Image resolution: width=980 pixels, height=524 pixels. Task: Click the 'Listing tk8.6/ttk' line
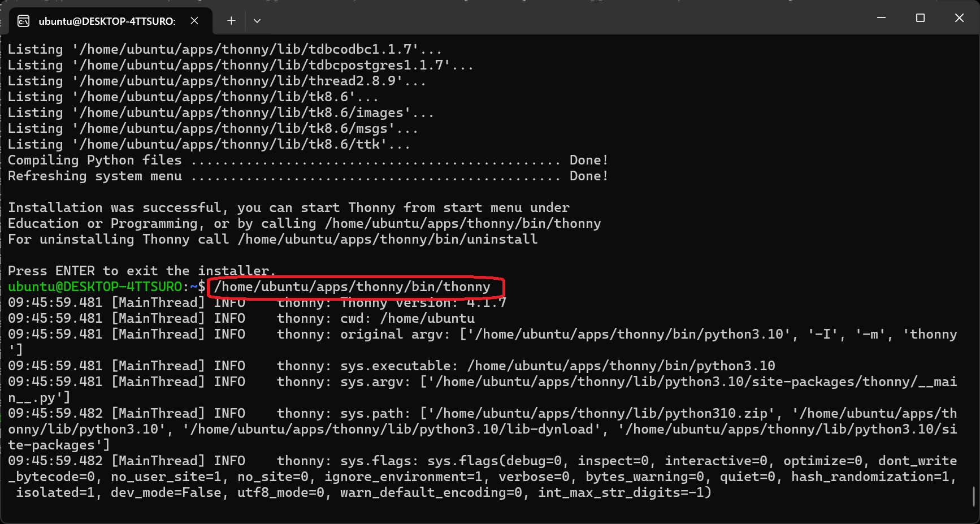point(209,144)
